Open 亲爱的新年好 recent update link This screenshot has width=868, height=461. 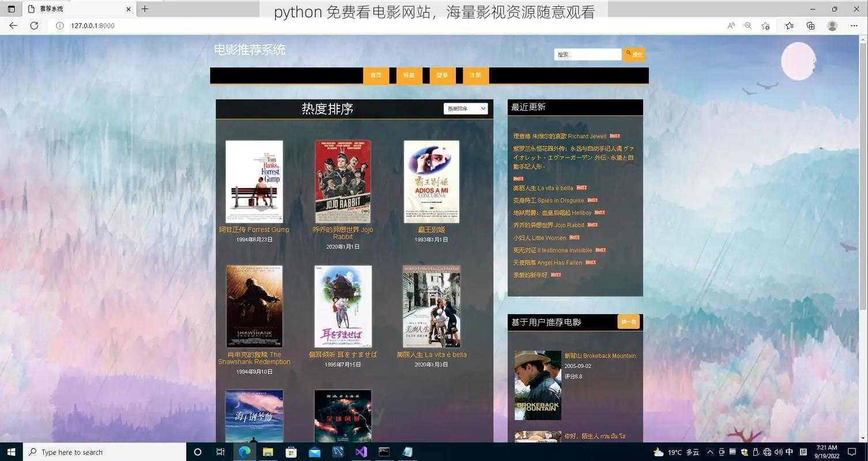click(x=530, y=275)
